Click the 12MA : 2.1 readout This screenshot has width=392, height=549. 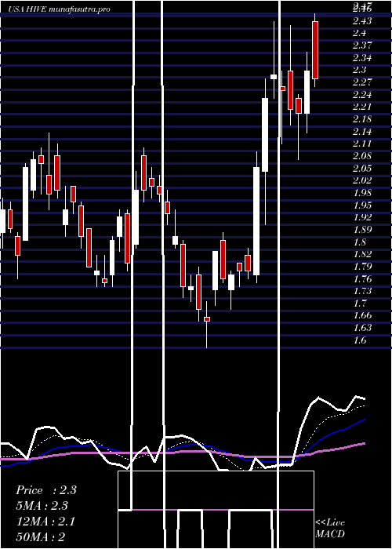pos(45,521)
